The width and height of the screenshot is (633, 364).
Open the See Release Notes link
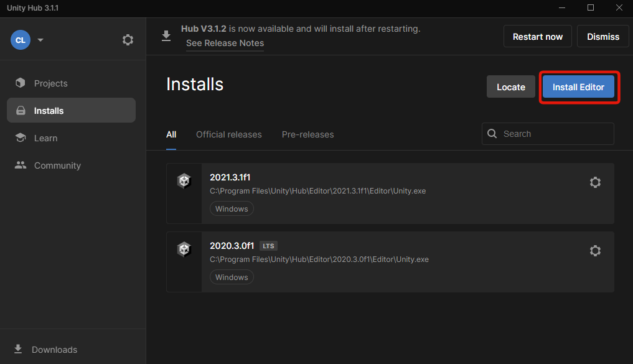click(225, 43)
